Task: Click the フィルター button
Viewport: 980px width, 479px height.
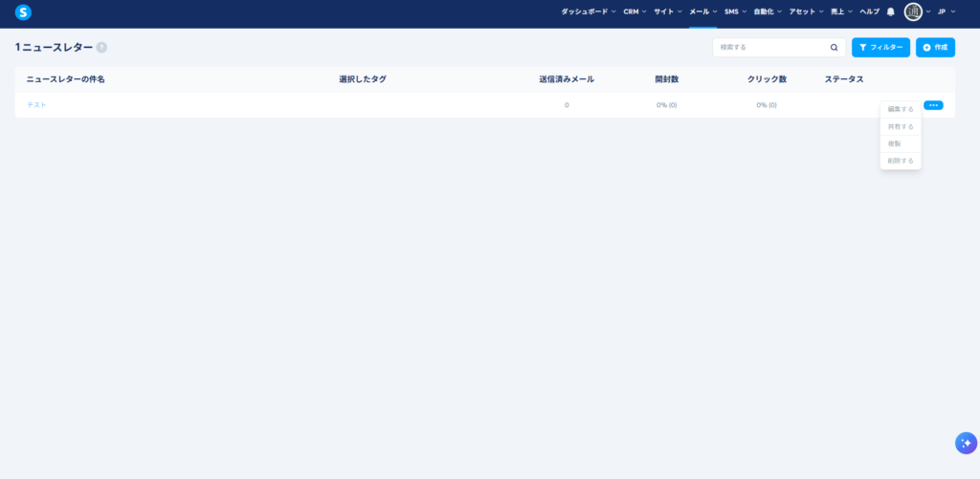Action: [880, 47]
